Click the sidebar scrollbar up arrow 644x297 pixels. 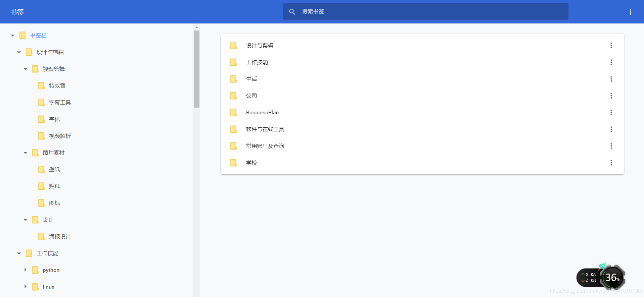[x=196, y=27]
